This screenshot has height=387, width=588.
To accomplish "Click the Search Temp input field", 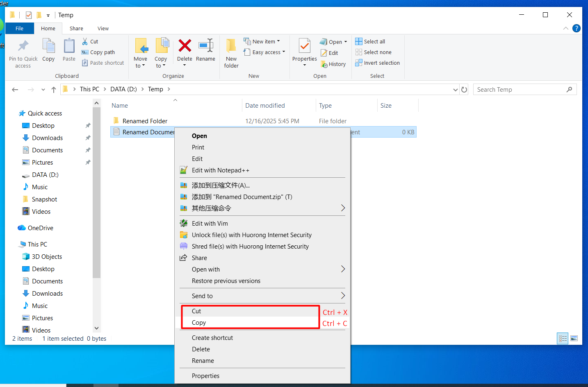I will click(525, 89).
